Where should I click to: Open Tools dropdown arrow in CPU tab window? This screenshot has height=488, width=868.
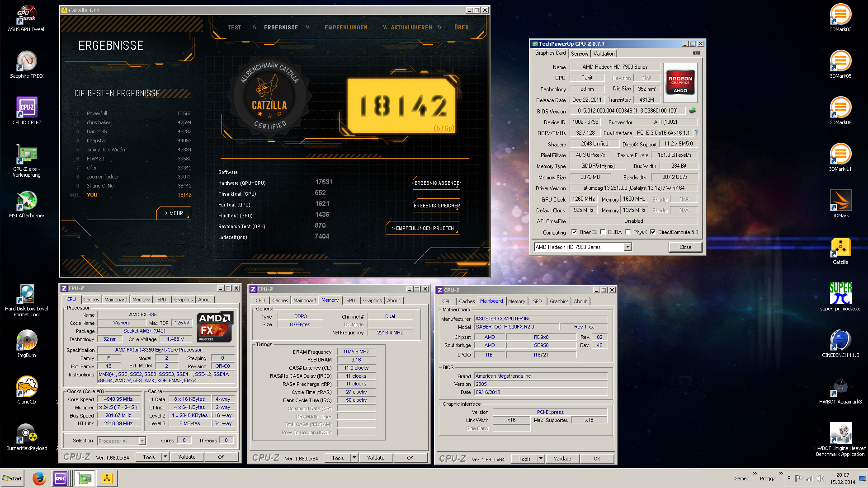[x=165, y=457]
